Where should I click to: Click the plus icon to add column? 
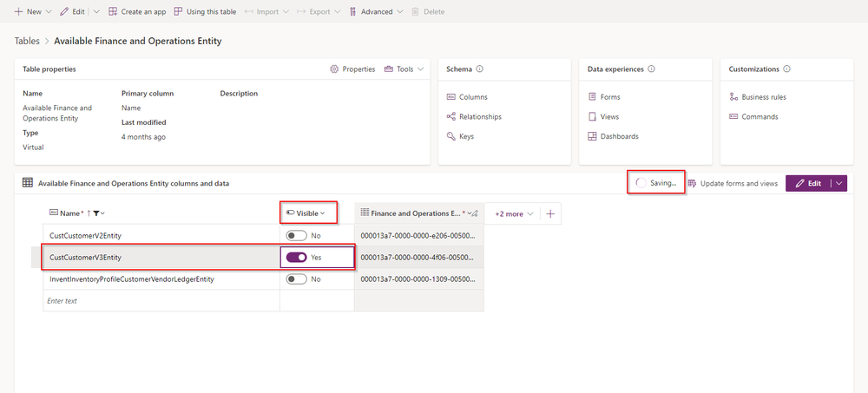pos(550,213)
